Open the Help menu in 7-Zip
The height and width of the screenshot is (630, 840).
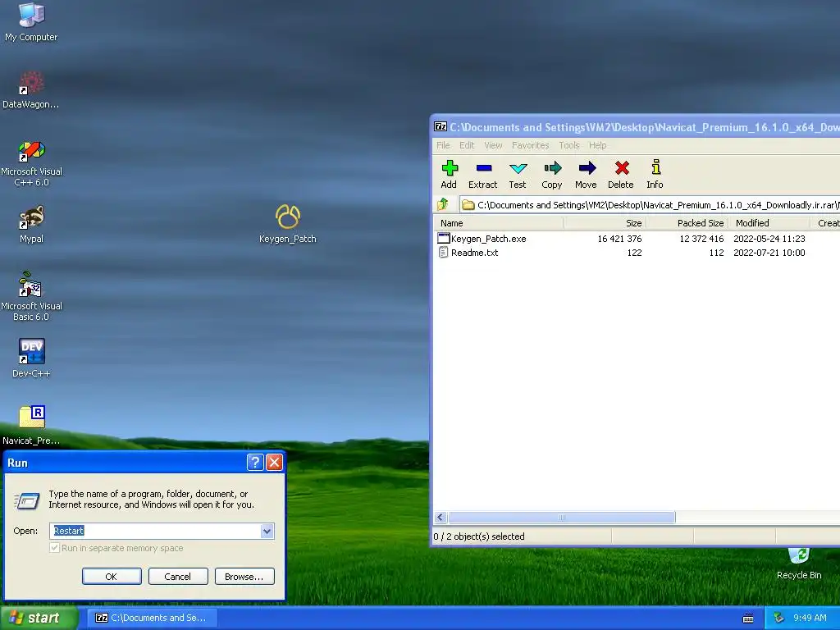(597, 145)
